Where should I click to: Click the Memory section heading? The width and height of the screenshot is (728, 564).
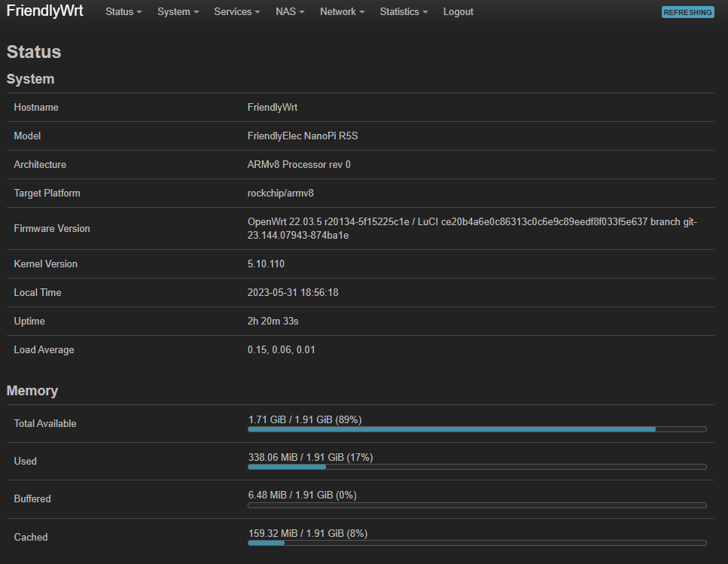tap(32, 391)
